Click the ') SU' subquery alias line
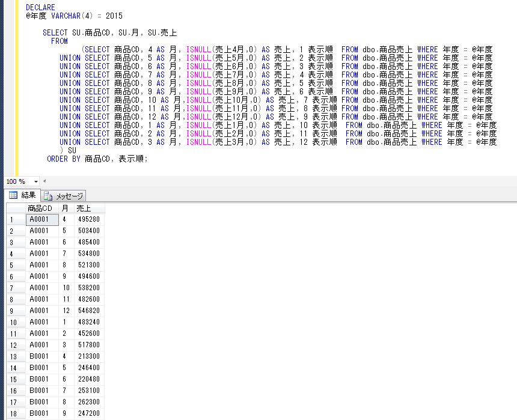This screenshot has height=420, width=517. [x=69, y=150]
